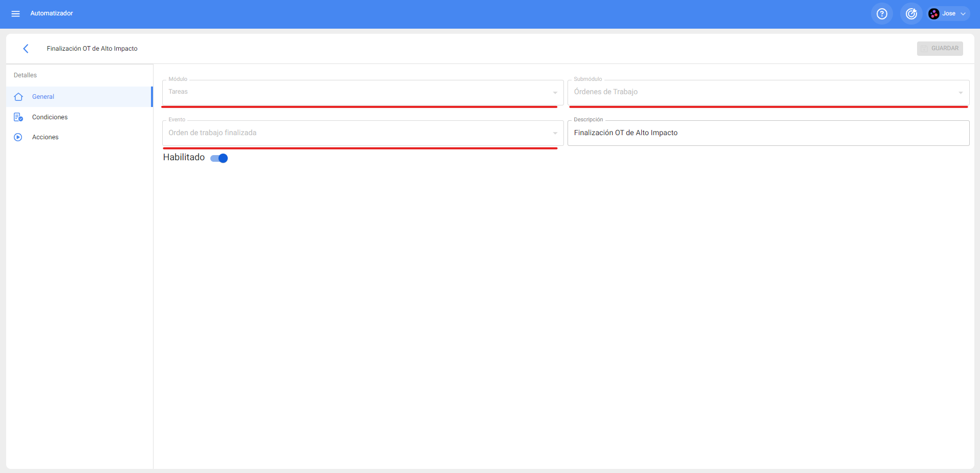
Task: Click the target icon in top bar
Action: tap(911, 14)
